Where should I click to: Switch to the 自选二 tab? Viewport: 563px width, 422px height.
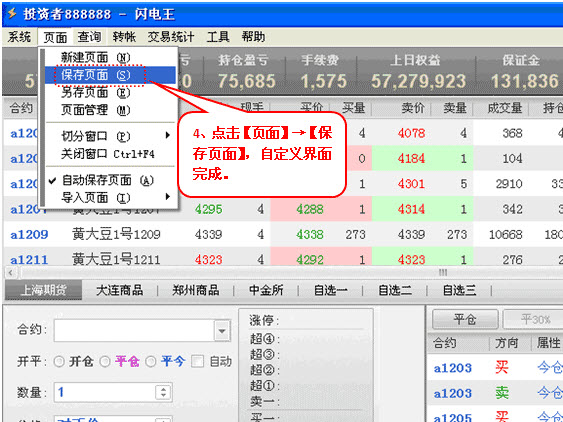click(x=395, y=290)
